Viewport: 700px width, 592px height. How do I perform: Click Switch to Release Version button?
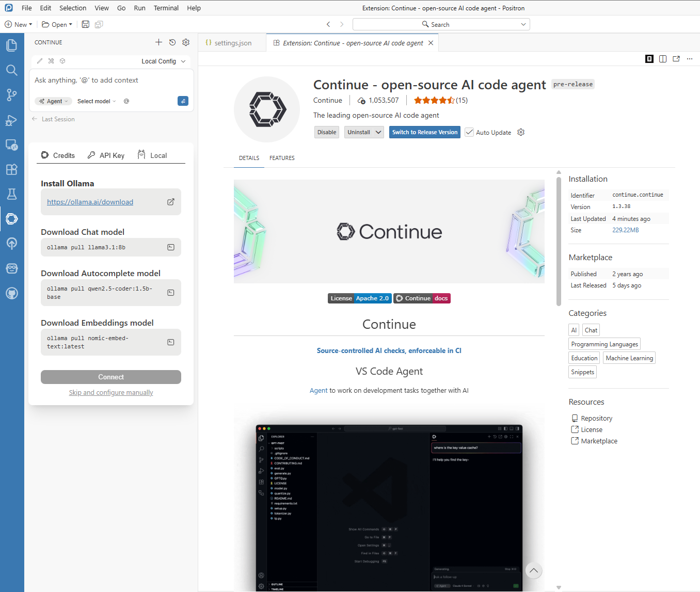tap(424, 132)
